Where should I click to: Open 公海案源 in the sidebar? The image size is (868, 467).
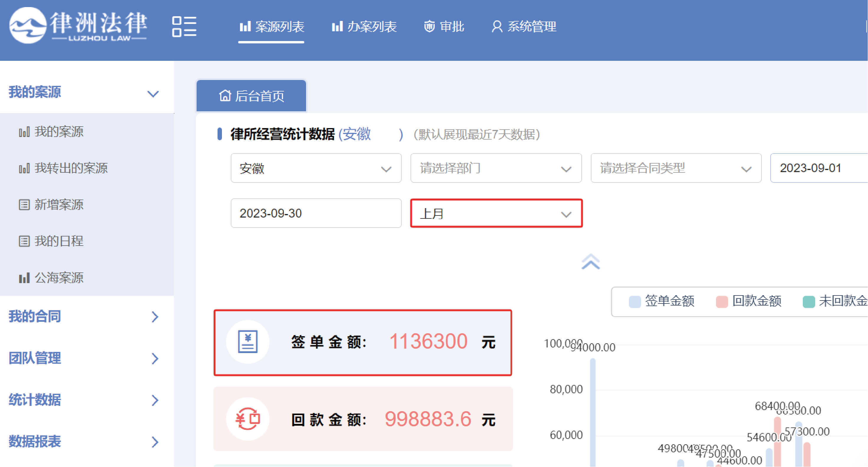click(59, 278)
